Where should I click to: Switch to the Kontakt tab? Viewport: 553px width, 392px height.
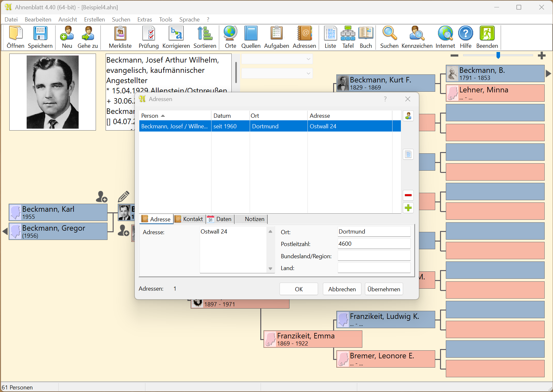[x=189, y=219]
